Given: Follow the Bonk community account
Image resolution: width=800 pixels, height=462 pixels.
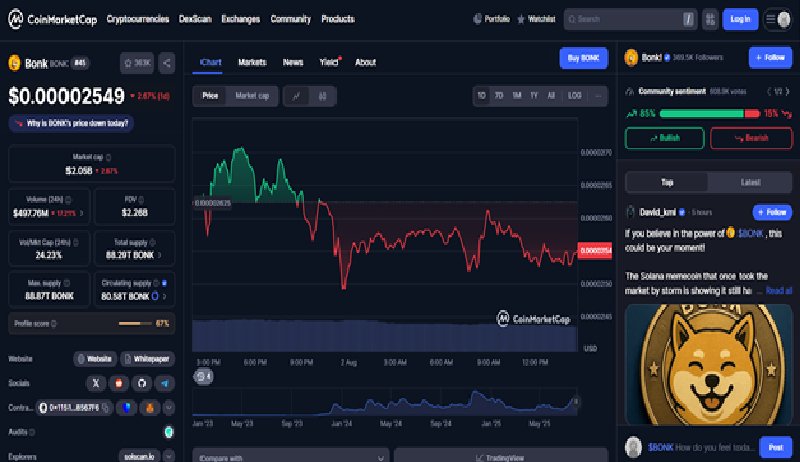Looking at the screenshot, I should coord(770,58).
